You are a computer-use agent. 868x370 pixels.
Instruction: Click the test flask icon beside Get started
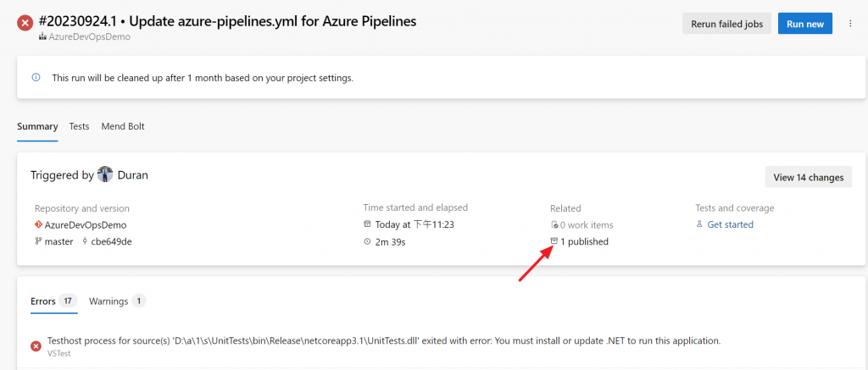(699, 225)
